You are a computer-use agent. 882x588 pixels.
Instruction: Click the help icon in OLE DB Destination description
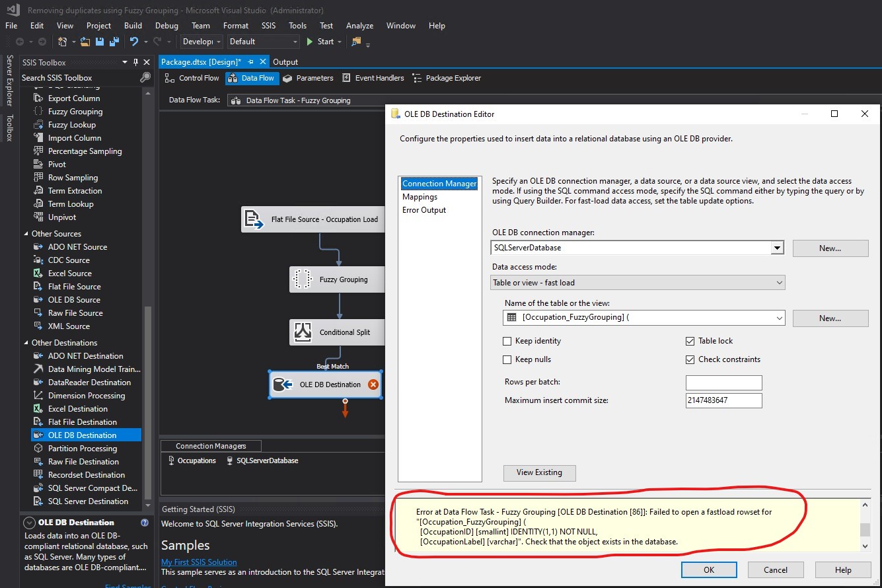pyautogui.click(x=145, y=523)
